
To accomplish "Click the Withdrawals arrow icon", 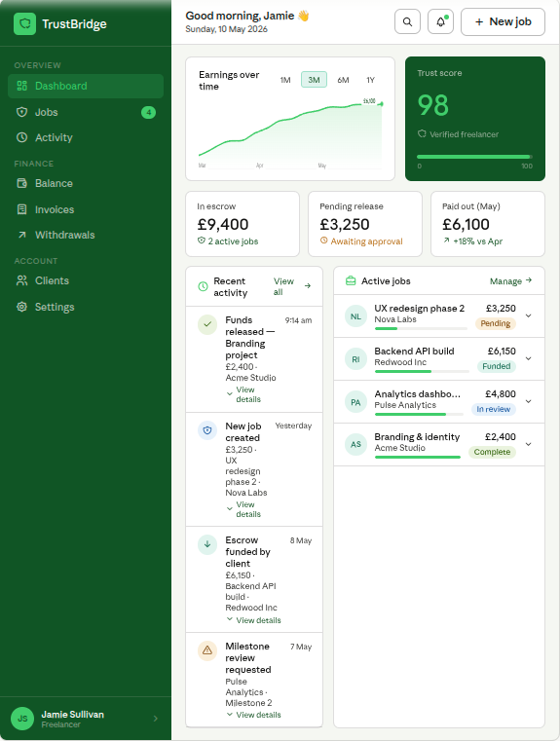I will [x=21, y=235].
